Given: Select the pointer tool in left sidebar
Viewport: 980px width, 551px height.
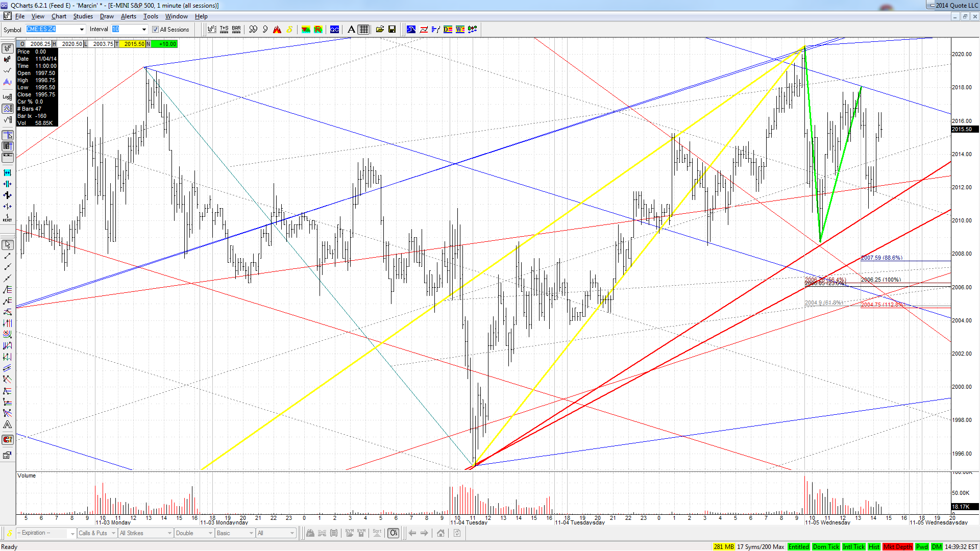Looking at the screenshot, I should (8, 245).
